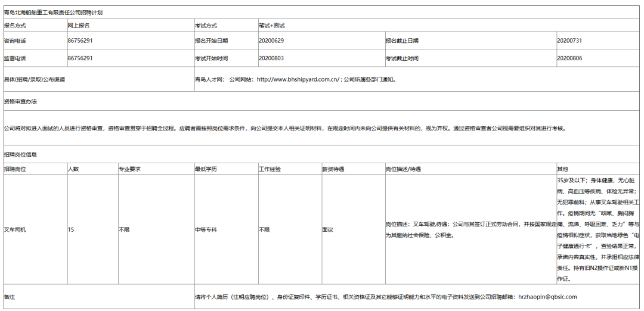
Task: Click the title 青岛北海船舶重工有限责任公司招聘计划
Action: [53, 13]
